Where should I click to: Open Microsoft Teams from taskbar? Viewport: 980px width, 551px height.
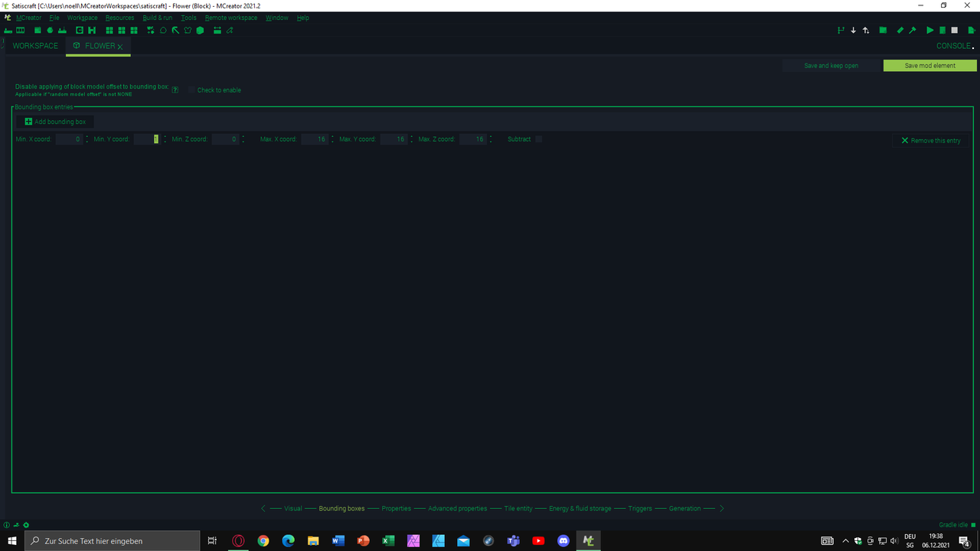click(x=514, y=540)
